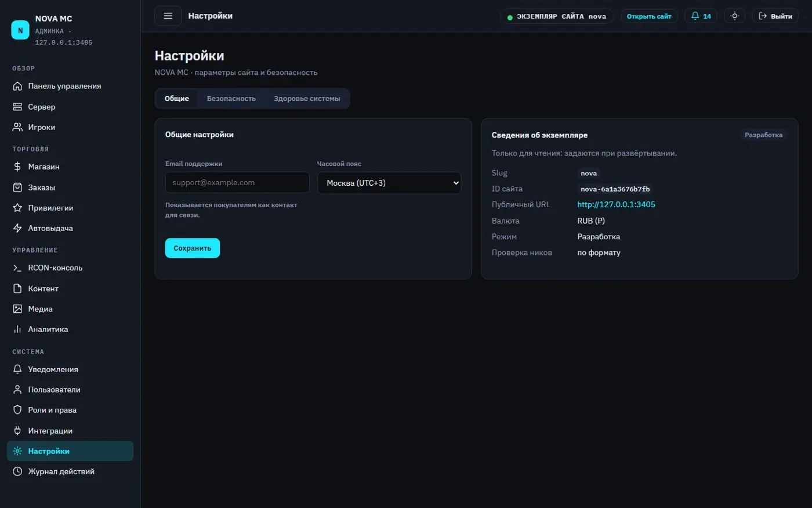Collapse the sidebar with the hamburger button
The width and height of the screenshot is (812, 508).
pos(168,16)
